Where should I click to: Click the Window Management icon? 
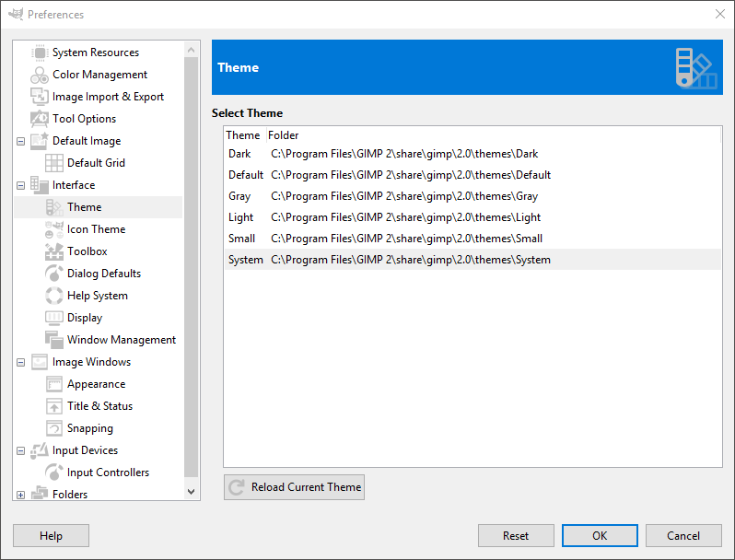[x=54, y=340]
